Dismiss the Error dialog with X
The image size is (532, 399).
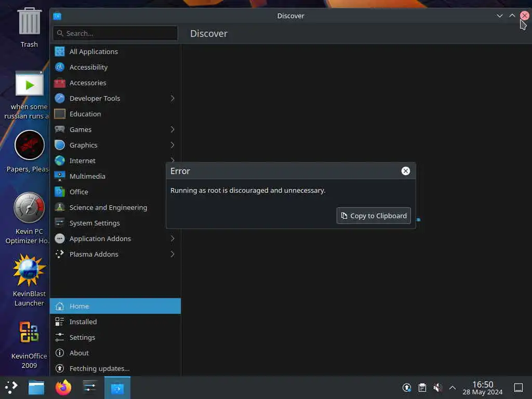(x=405, y=171)
